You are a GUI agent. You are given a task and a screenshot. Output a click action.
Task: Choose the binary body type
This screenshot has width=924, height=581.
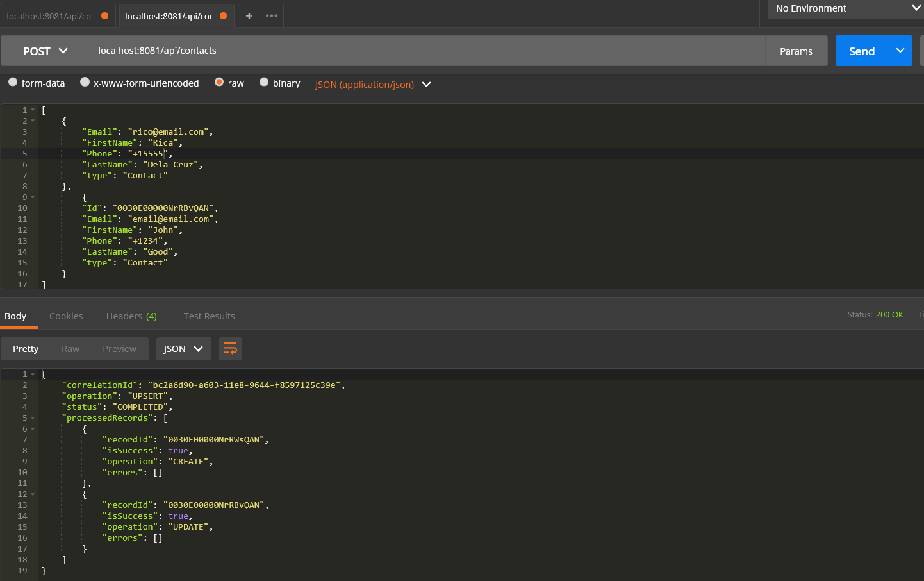pyautogui.click(x=264, y=82)
